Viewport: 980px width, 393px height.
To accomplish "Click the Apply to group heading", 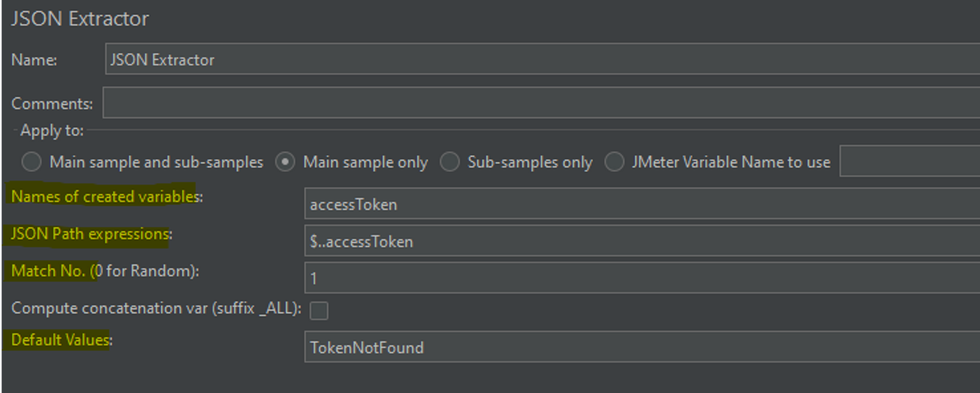I will [x=52, y=131].
